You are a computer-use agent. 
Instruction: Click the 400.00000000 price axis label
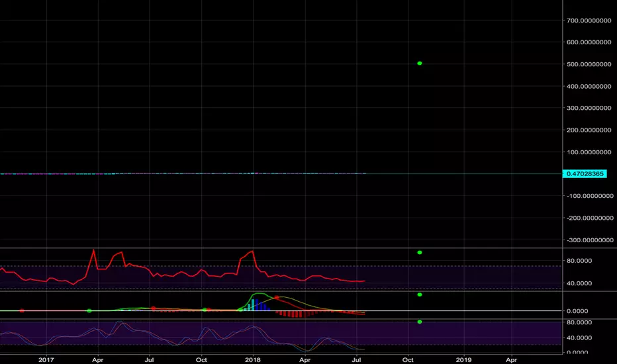point(589,86)
